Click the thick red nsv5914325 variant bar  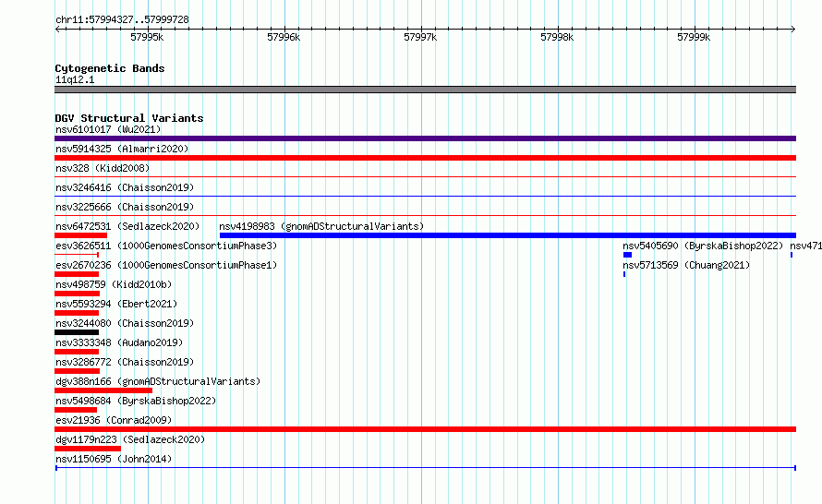tap(425, 158)
